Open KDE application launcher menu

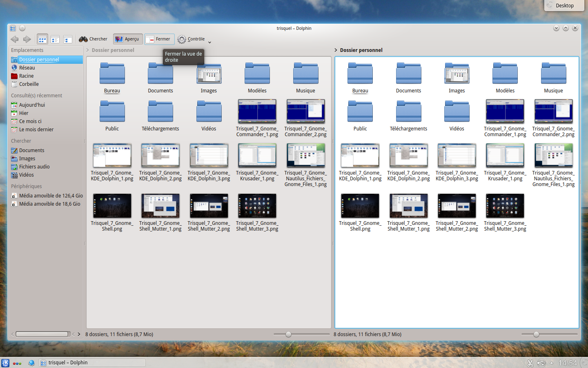[5, 363]
